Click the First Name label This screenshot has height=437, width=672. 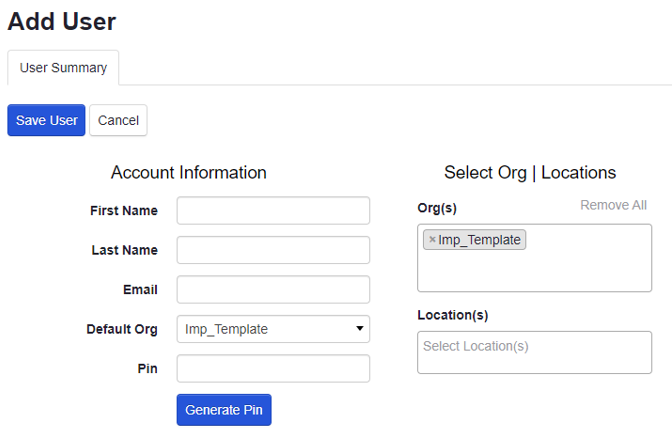(123, 211)
